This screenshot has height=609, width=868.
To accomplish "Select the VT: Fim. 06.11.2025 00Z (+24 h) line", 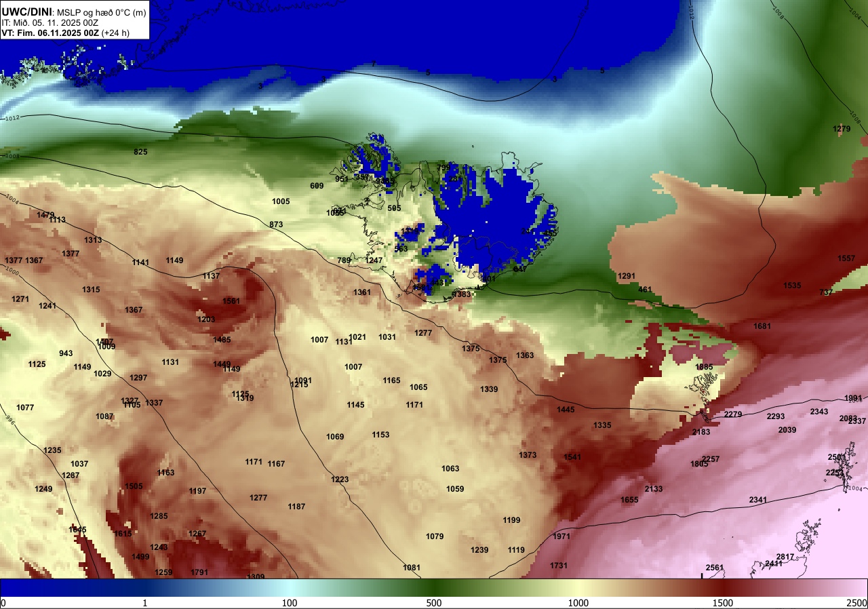I will pos(65,33).
